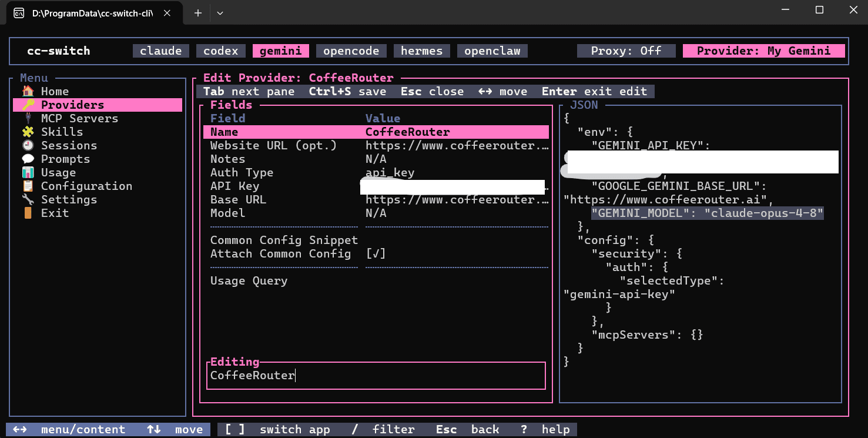Switch to the opencode app tab

click(351, 51)
